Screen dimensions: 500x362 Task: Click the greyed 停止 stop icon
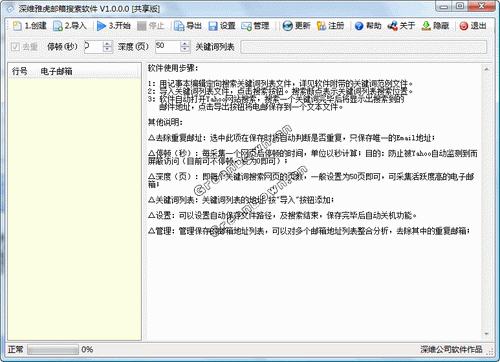pos(142,26)
